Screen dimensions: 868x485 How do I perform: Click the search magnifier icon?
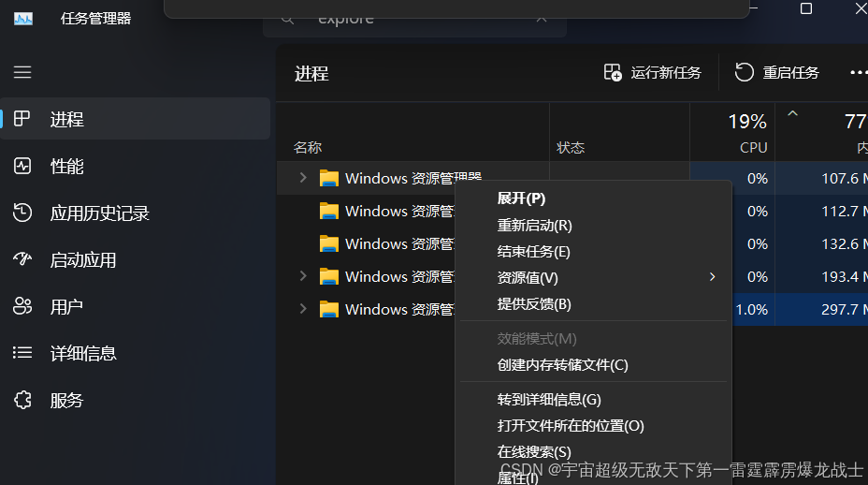click(x=287, y=20)
